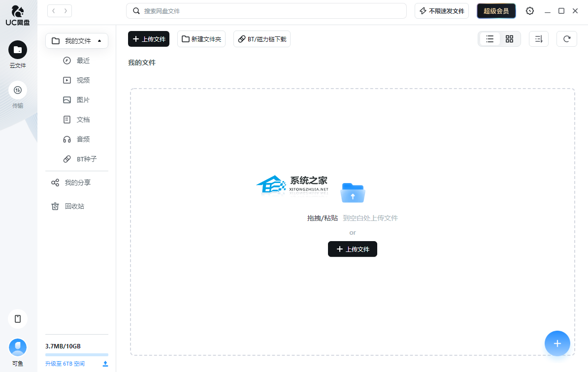Image resolution: width=588 pixels, height=372 pixels.
Task: Click the search magnifier icon
Action: point(136,11)
